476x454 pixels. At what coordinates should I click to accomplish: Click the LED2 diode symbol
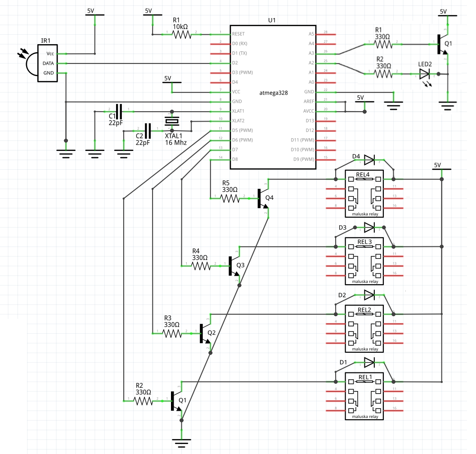click(424, 74)
